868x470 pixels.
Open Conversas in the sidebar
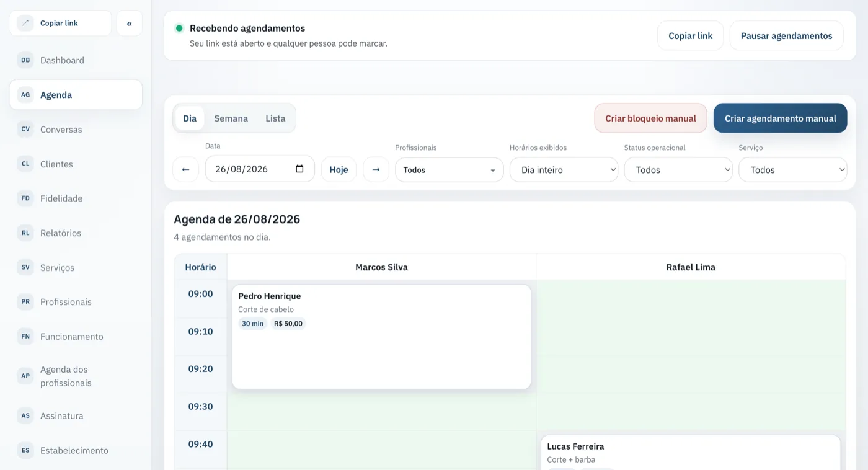click(x=76, y=130)
